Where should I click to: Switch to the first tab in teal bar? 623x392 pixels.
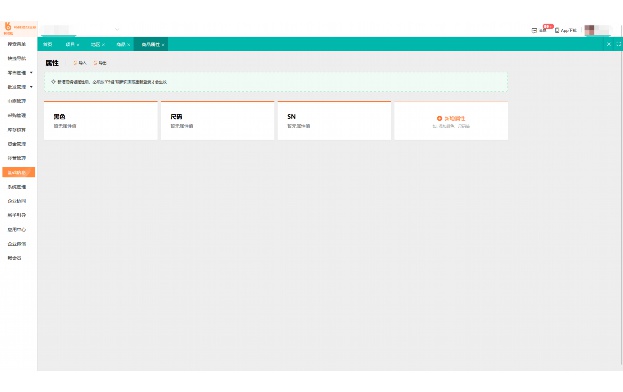48,44
